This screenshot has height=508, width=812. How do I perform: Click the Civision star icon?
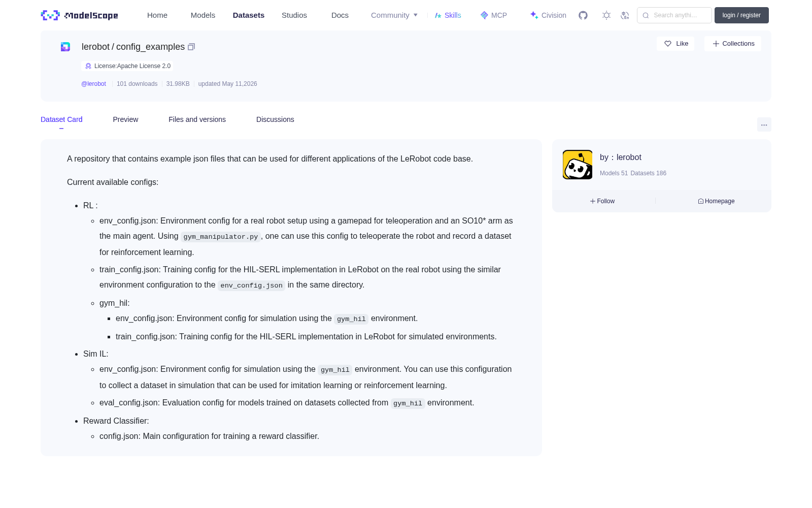point(534,15)
